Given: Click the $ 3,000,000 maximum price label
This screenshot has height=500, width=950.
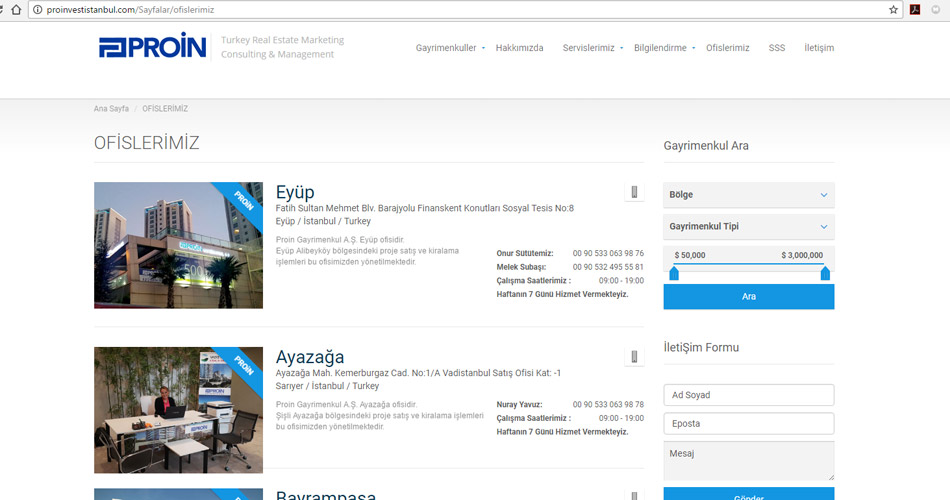Looking at the screenshot, I should coord(802,255).
